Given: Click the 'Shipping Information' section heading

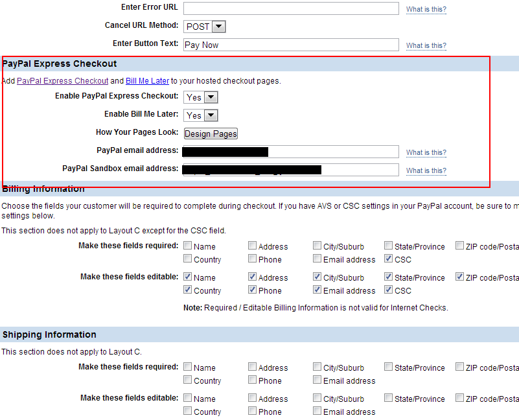Looking at the screenshot, I should [x=49, y=334].
